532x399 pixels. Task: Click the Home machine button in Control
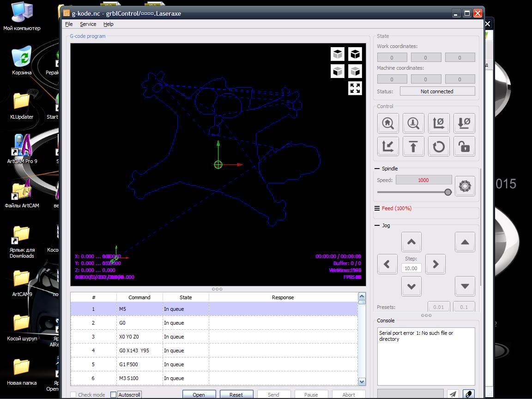click(x=388, y=123)
